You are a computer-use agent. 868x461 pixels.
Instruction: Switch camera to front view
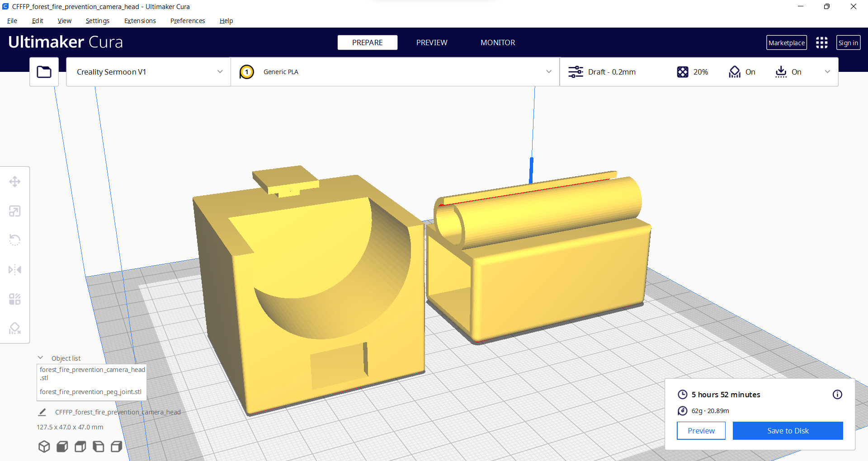[62, 447]
